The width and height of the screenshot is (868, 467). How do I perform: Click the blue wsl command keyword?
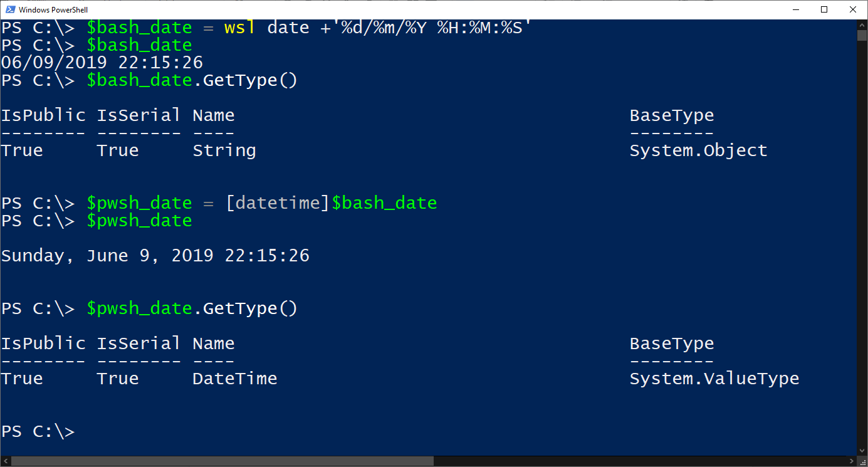coord(239,27)
